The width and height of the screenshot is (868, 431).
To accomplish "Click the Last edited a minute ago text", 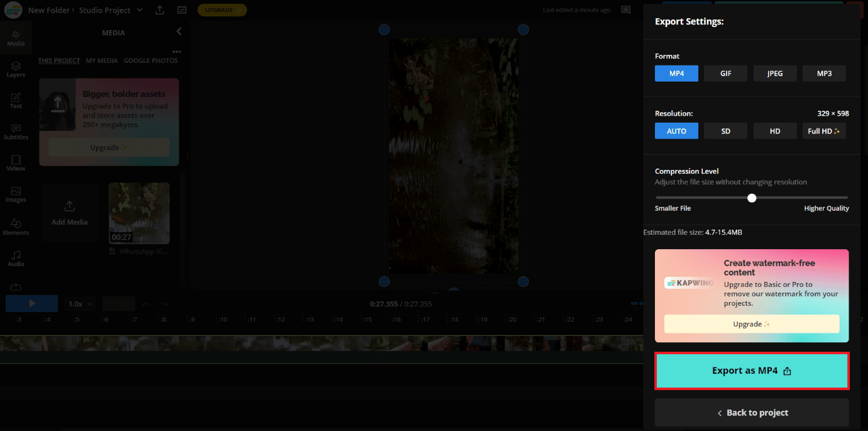I will point(578,10).
